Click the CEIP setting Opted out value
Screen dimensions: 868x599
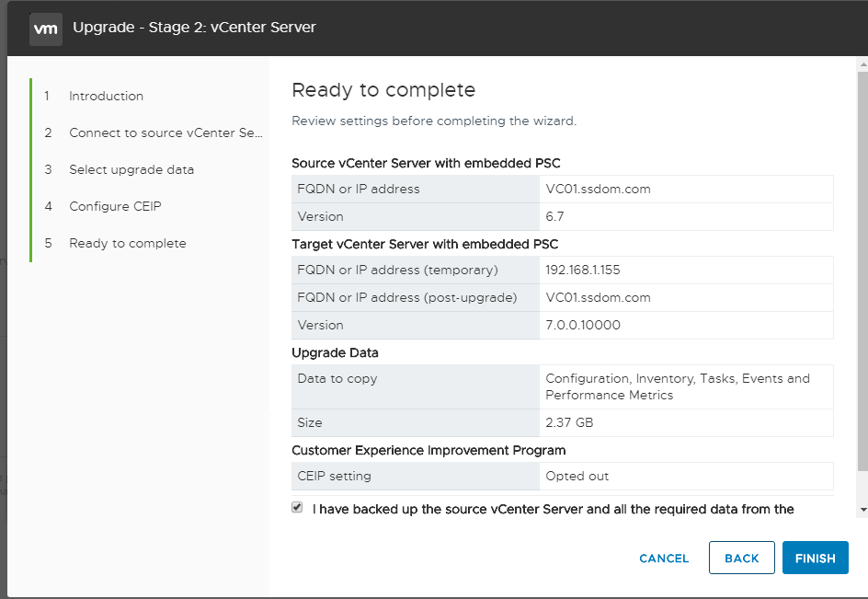(x=577, y=476)
